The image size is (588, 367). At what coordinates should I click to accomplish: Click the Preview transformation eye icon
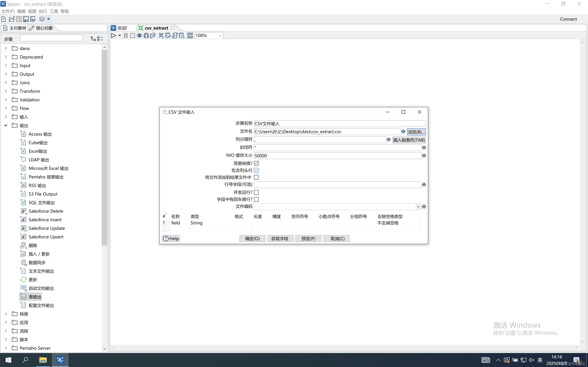(139, 35)
